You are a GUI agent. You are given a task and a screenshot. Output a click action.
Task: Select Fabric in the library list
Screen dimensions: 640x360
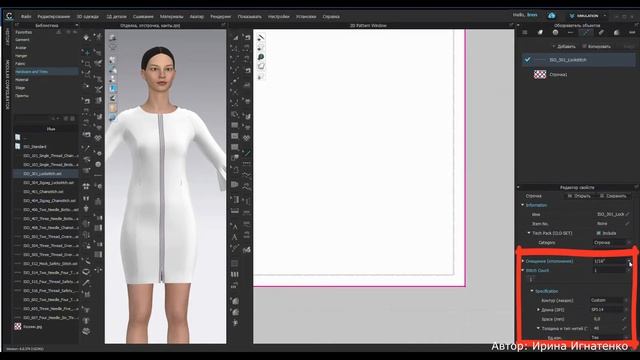point(20,64)
